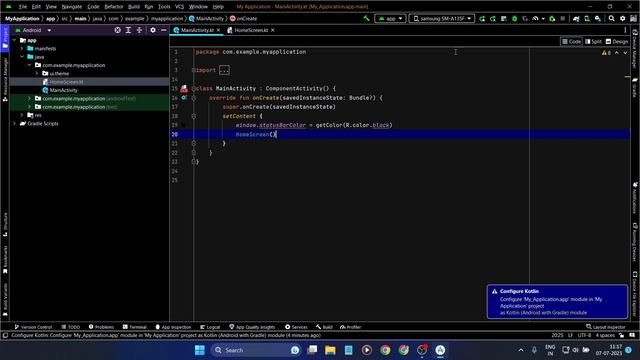Image resolution: width=640 pixels, height=360 pixels.
Task: Open the Layout Inspector tool window
Action: click(605, 327)
